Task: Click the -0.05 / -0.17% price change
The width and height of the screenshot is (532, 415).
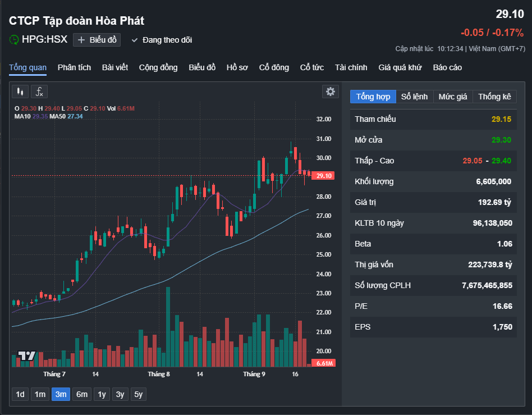Action: 492,33
